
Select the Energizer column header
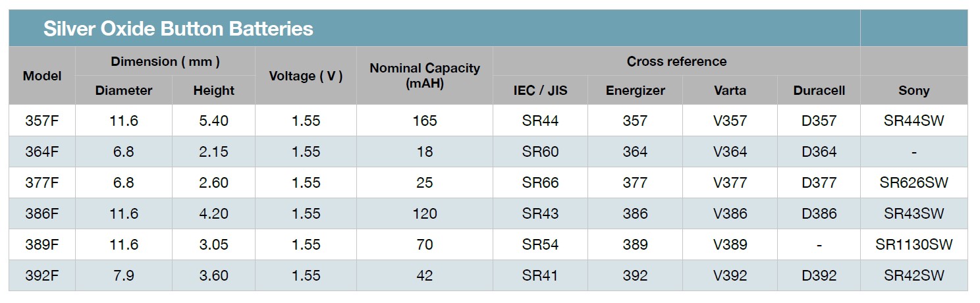tap(635, 90)
